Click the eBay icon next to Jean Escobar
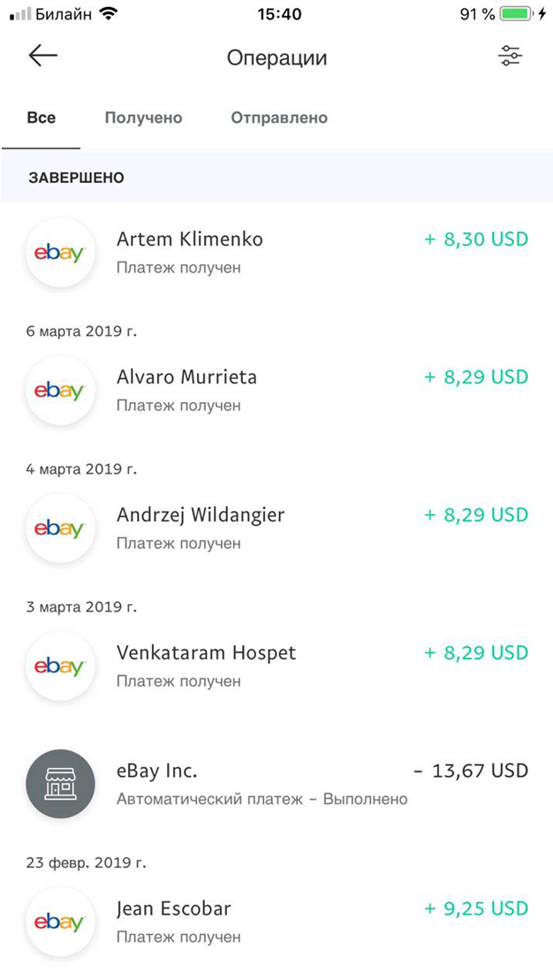 [x=60, y=922]
